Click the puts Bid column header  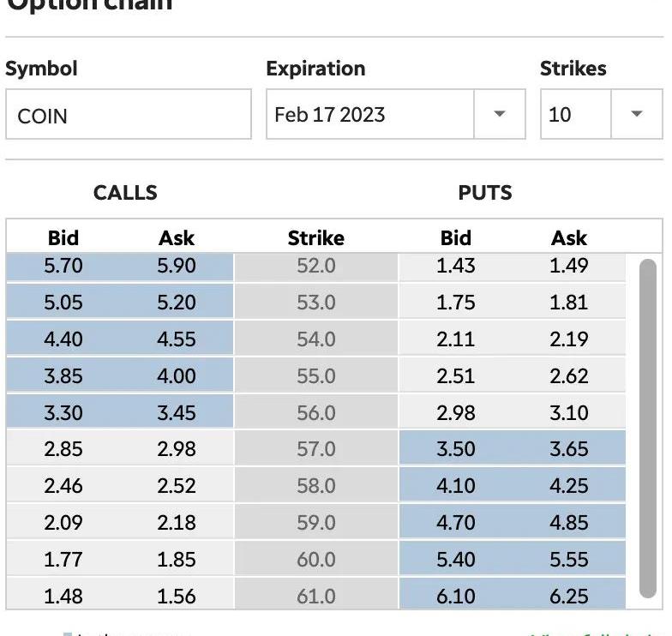coord(456,238)
